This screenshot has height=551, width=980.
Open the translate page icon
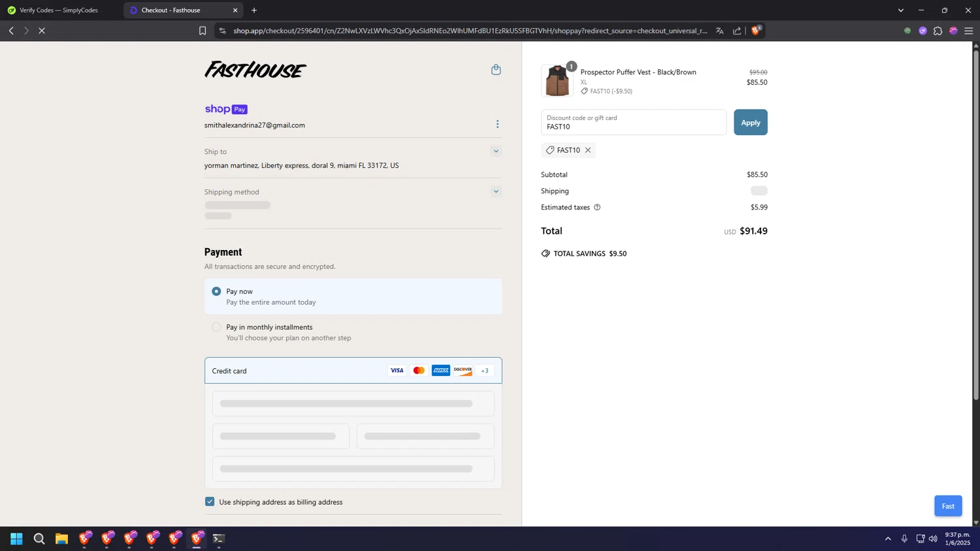(719, 31)
